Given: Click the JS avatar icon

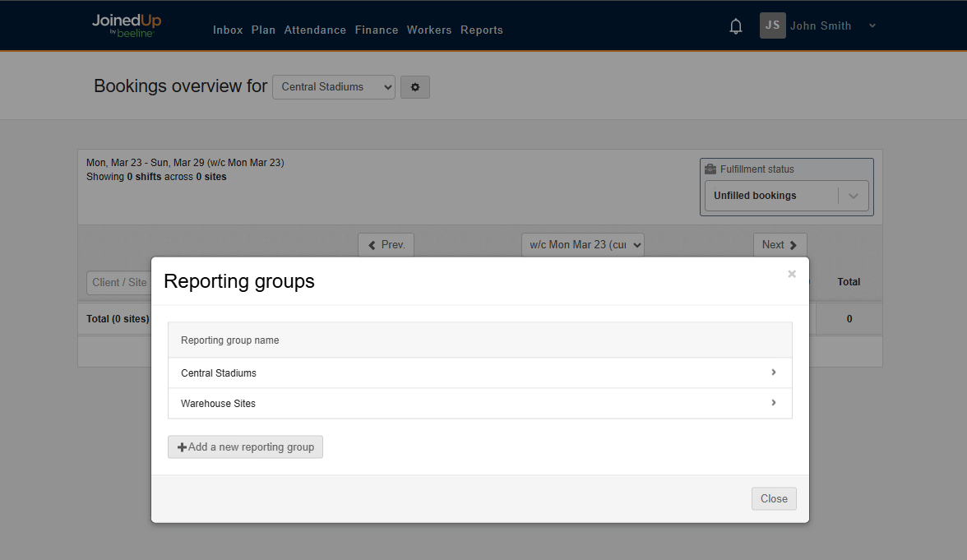Looking at the screenshot, I should point(771,25).
